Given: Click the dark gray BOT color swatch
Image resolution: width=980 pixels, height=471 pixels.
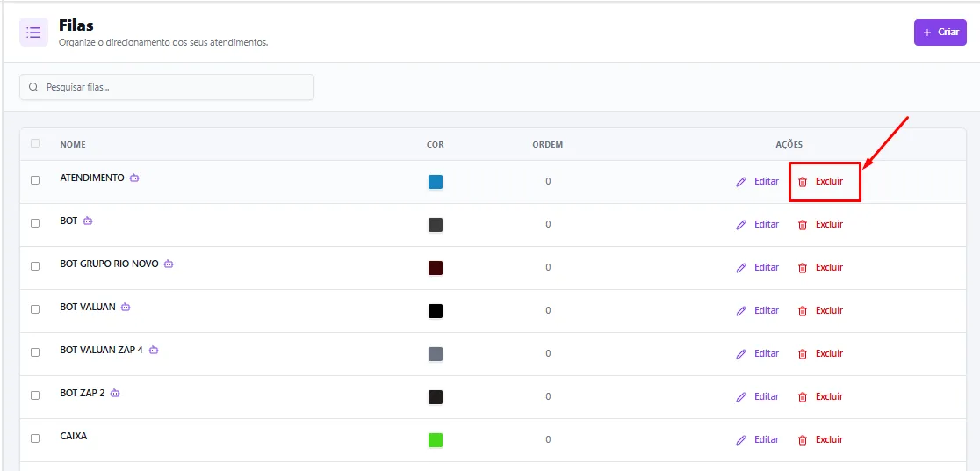Looking at the screenshot, I should point(436,225).
